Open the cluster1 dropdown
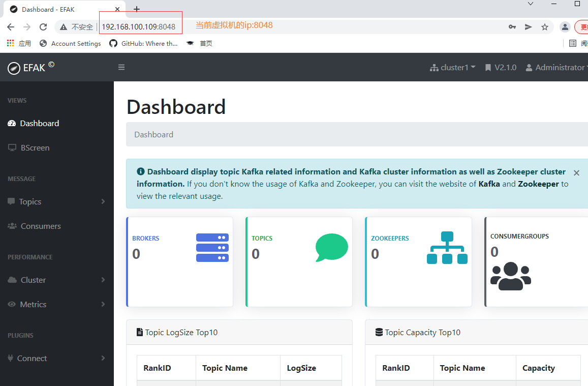Viewport: 588px width, 386px height. click(x=453, y=68)
